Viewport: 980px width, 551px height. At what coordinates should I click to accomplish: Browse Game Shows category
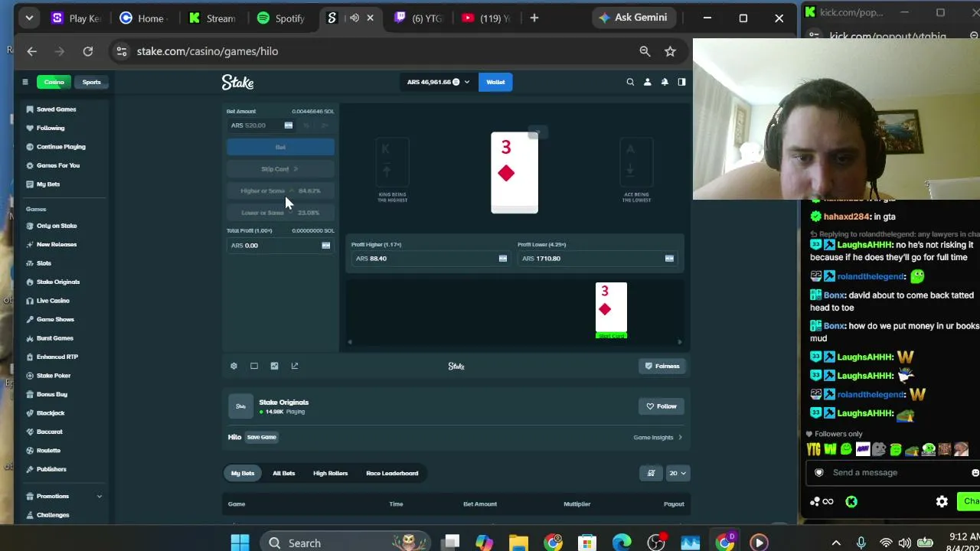click(55, 319)
